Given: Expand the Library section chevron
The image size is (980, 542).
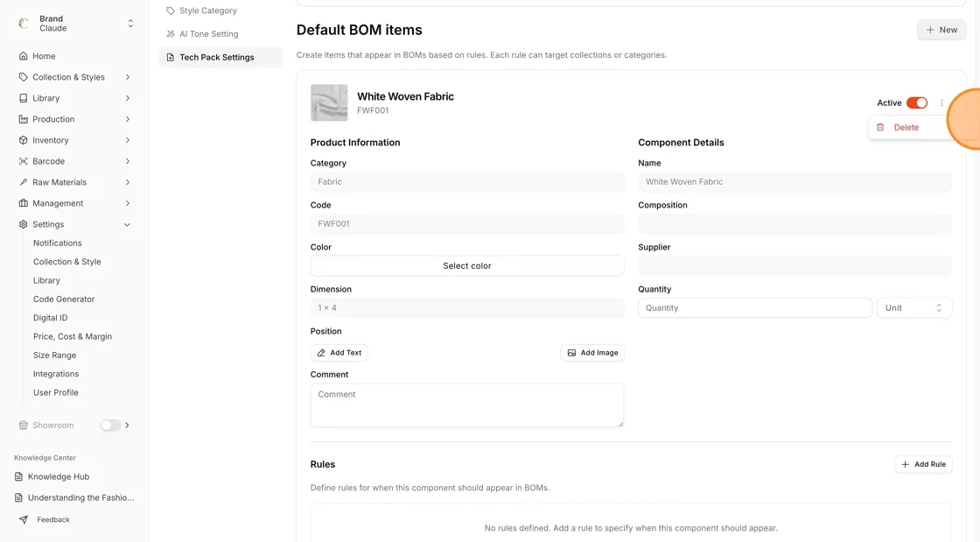Looking at the screenshot, I should (128, 98).
